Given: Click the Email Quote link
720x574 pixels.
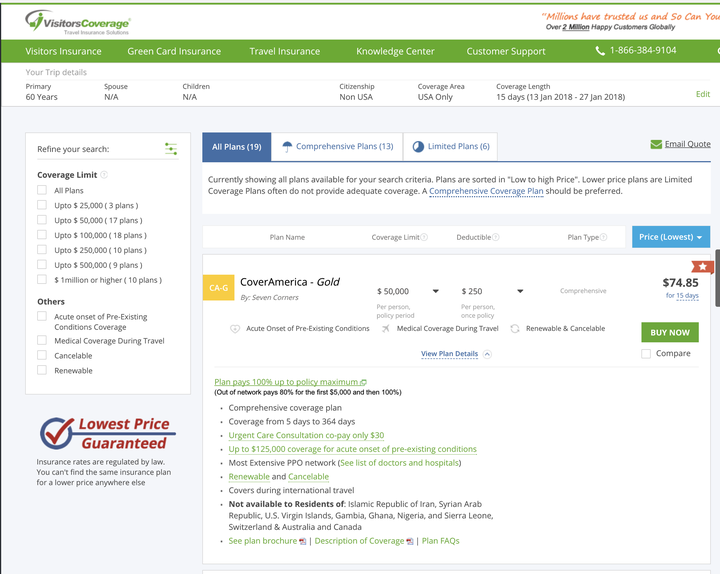Looking at the screenshot, I should coord(687,144).
